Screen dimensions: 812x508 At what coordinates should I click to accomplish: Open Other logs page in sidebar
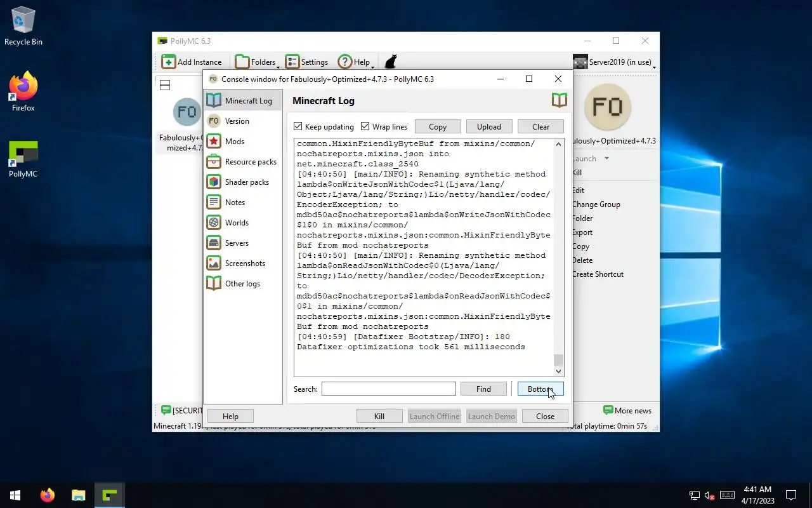(243, 283)
